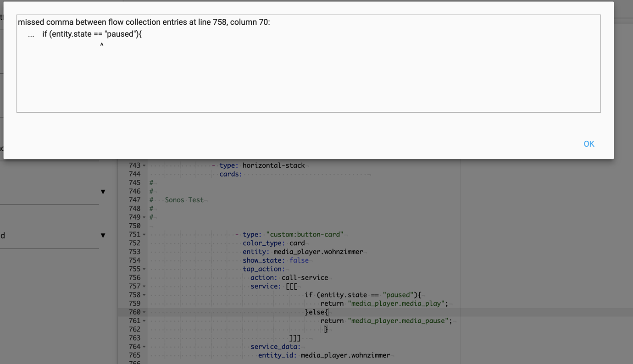This screenshot has width=633, height=364.
Task: Fold the service_data block at line 764
Action: coord(144,347)
